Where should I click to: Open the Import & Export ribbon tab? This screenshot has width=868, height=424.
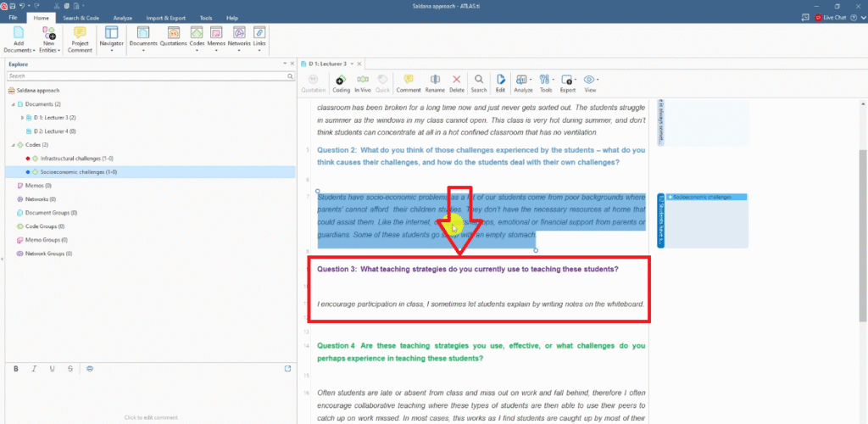pyautogui.click(x=166, y=17)
